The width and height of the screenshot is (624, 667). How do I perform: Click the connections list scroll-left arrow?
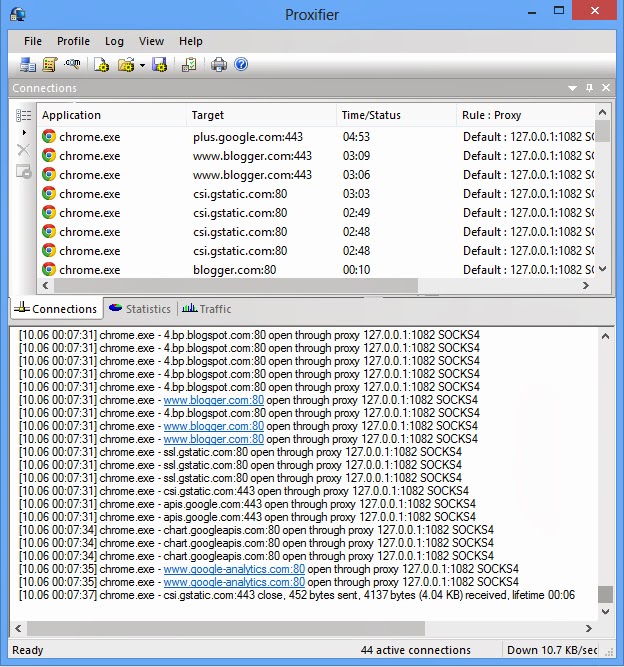[x=46, y=285]
